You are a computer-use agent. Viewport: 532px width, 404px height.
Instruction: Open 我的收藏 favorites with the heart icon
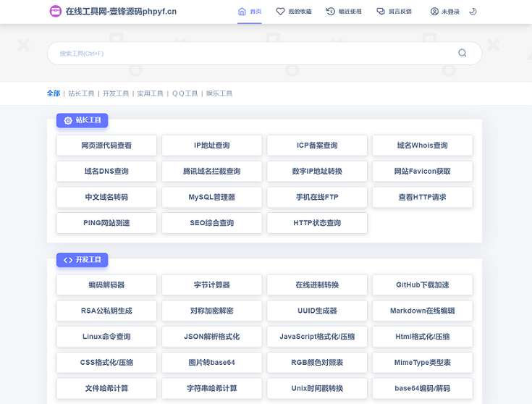pos(294,12)
